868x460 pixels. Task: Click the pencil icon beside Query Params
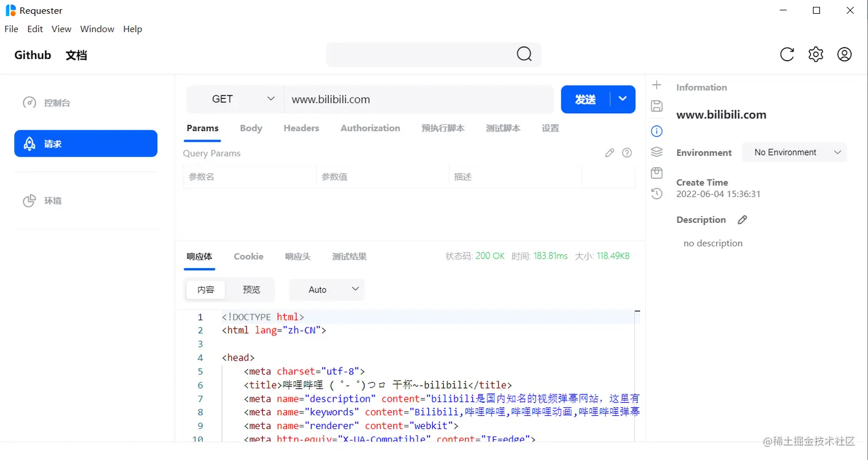(610, 153)
